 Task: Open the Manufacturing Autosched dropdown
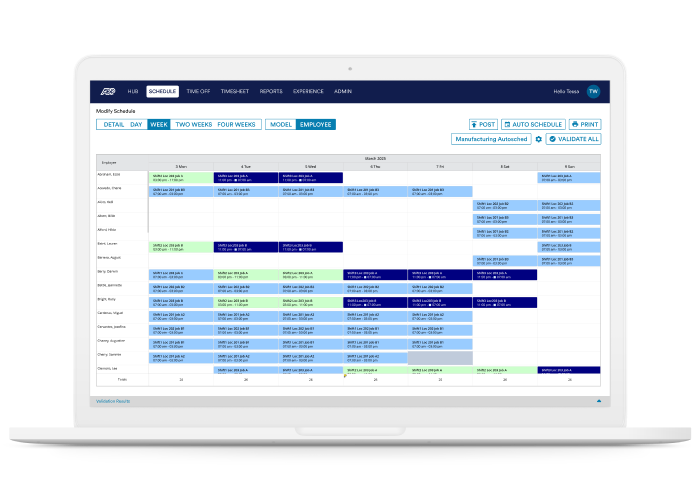click(490, 140)
